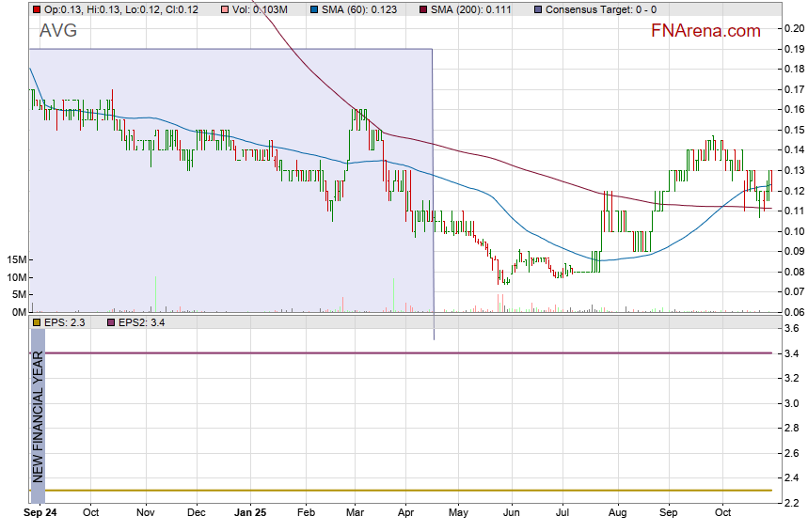Click the blue SMA (60) legend square

coord(313,8)
